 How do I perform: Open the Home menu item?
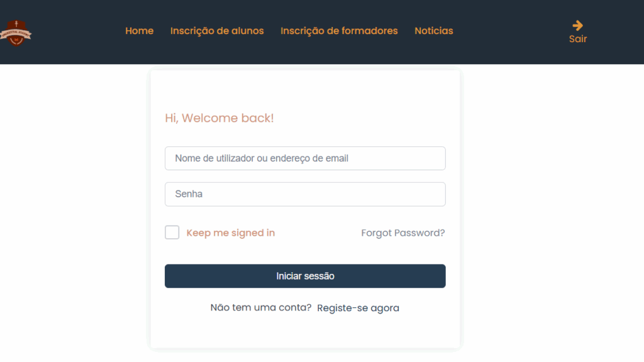(x=139, y=31)
